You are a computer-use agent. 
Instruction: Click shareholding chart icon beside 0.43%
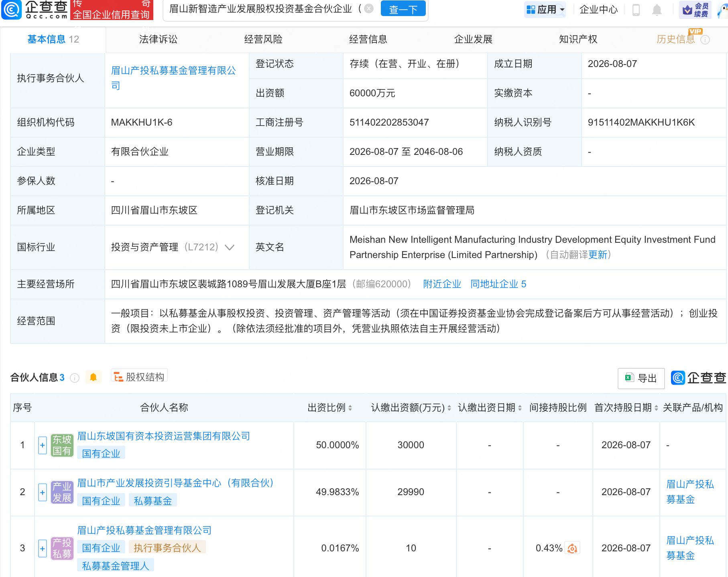click(572, 548)
